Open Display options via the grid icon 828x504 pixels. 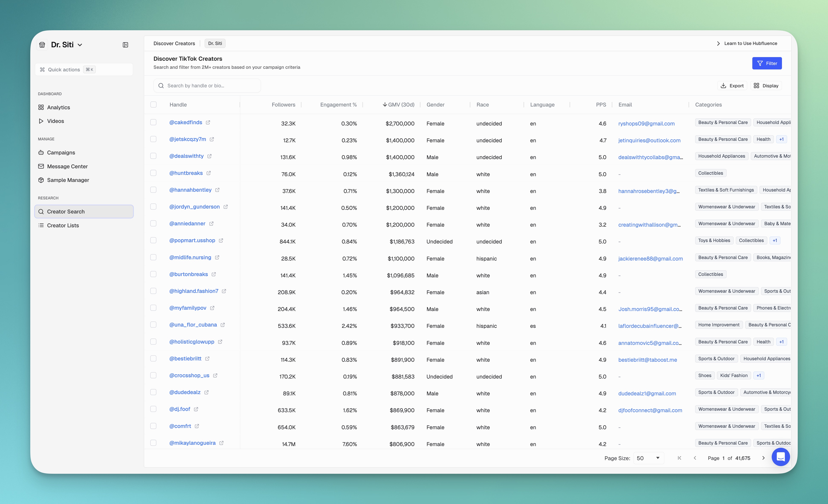coord(756,85)
